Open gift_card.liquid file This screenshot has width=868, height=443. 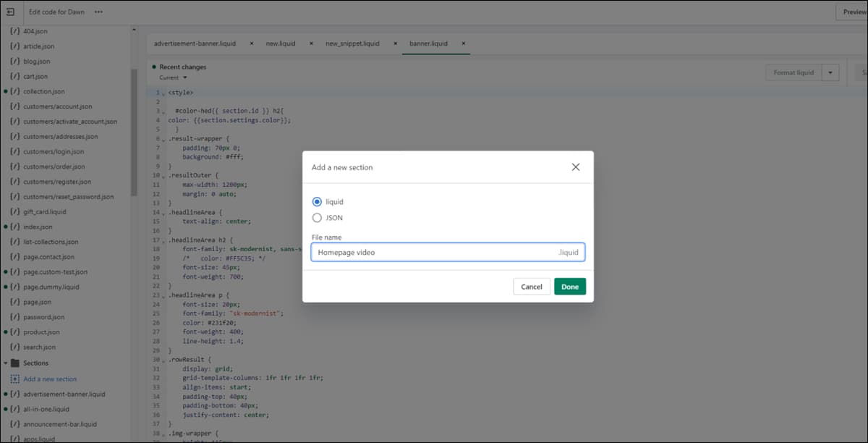point(44,212)
